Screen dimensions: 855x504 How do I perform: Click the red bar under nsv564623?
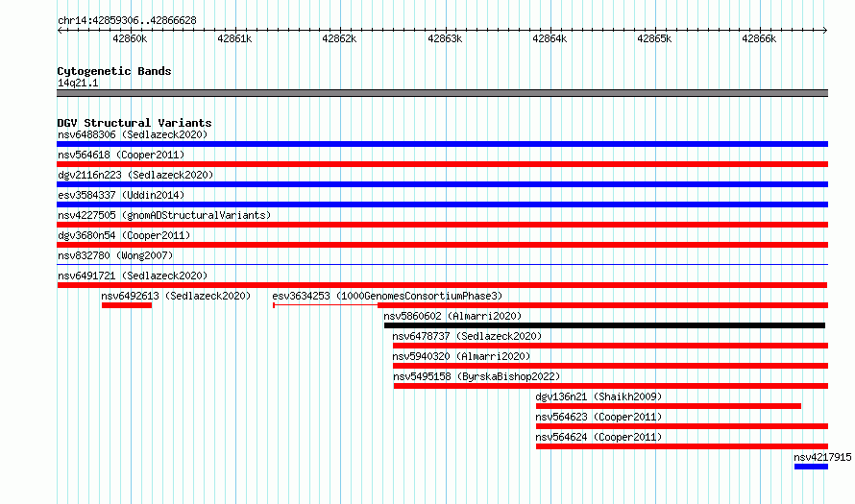[x=682, y=426]
